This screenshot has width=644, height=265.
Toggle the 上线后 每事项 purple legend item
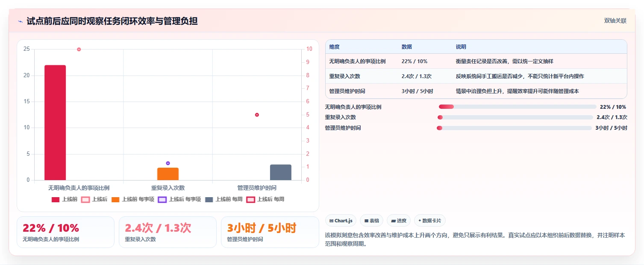179,199
